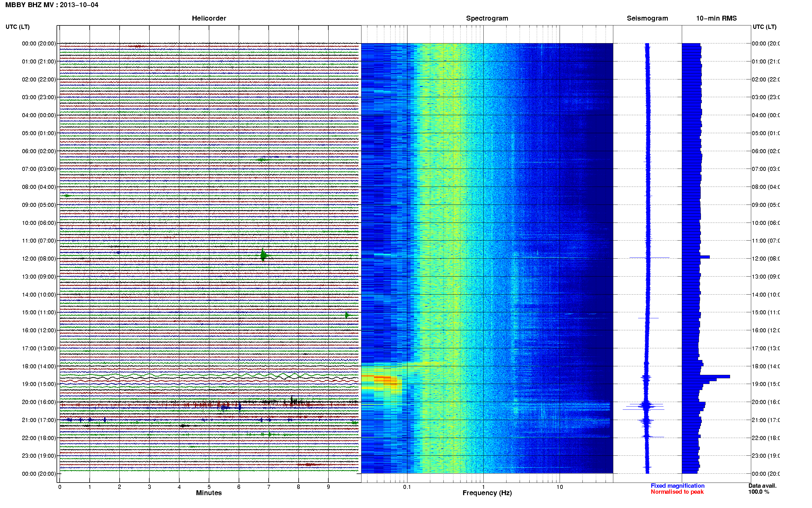Select the helicorder time label "02:00 (22:00)"
The height and width of the screenshot is (508, 812).
point(39,79)
